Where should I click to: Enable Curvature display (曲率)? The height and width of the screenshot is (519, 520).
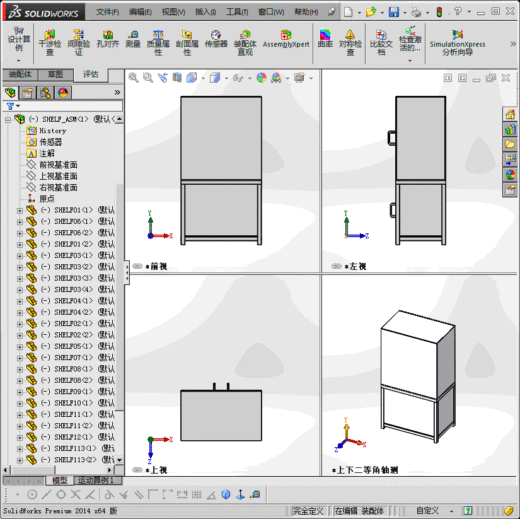coord(325,39)
